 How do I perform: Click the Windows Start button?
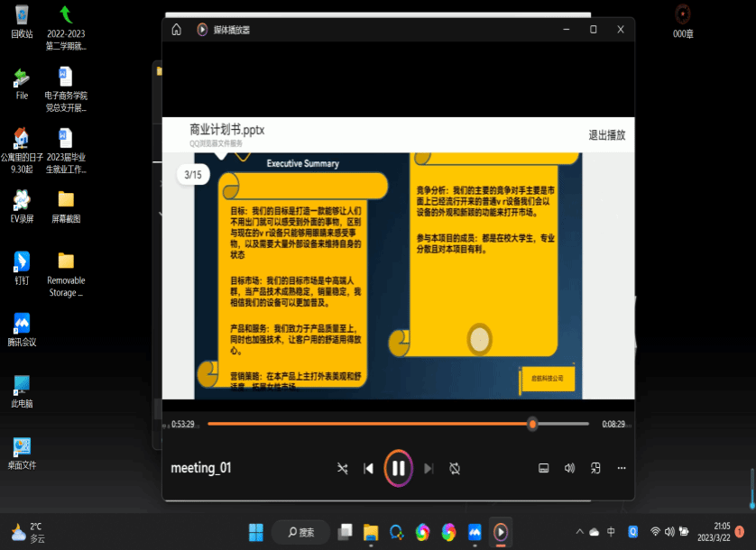click(x=256, y=532)
